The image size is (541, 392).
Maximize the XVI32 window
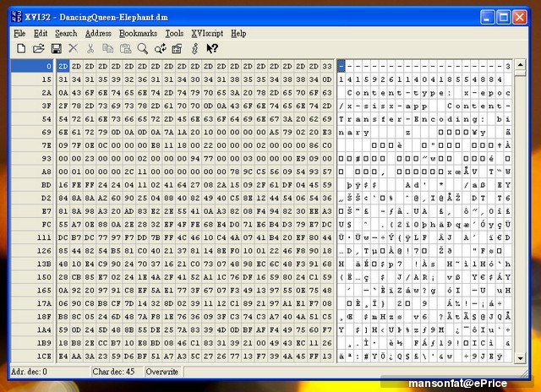[x=504, y=17]
